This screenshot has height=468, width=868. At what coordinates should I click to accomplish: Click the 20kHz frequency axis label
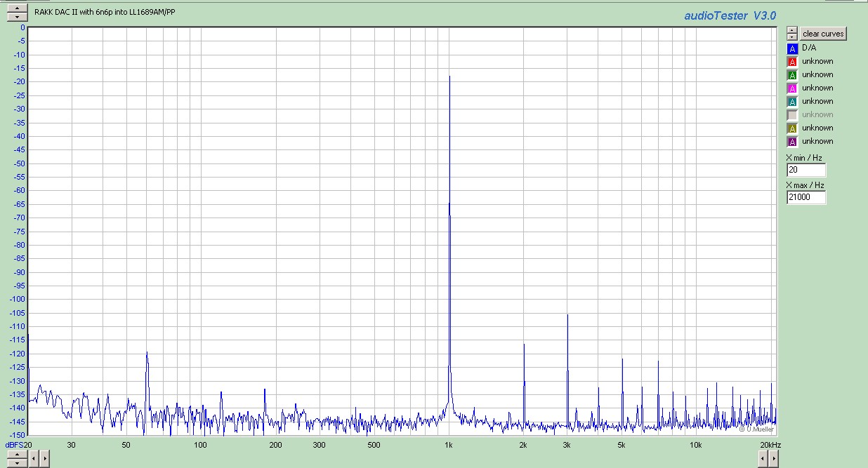[769, 445]
